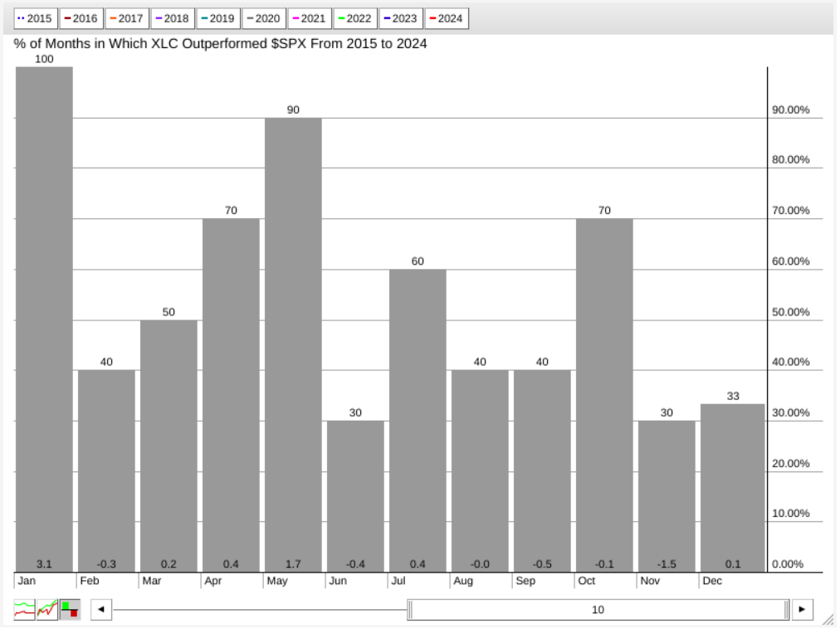Click the "-0.3" average return in the February bar
Screen dimensions: 840x629
click(x=107, y=566)
